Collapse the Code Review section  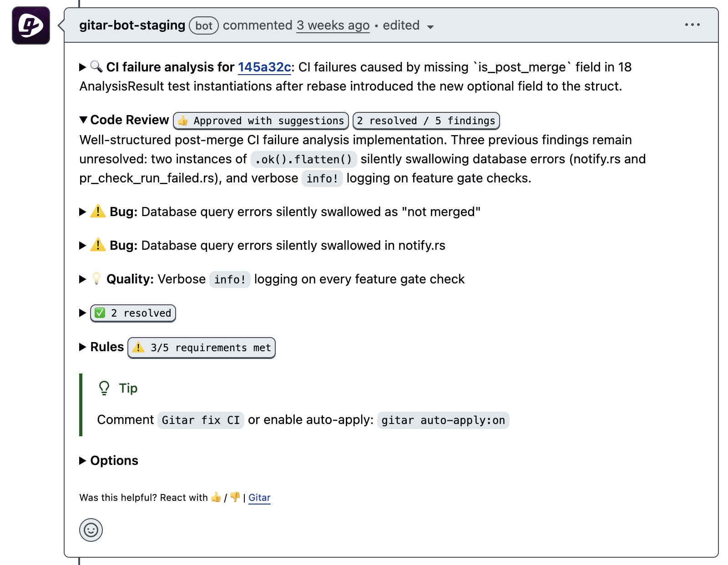coord(83,120)
